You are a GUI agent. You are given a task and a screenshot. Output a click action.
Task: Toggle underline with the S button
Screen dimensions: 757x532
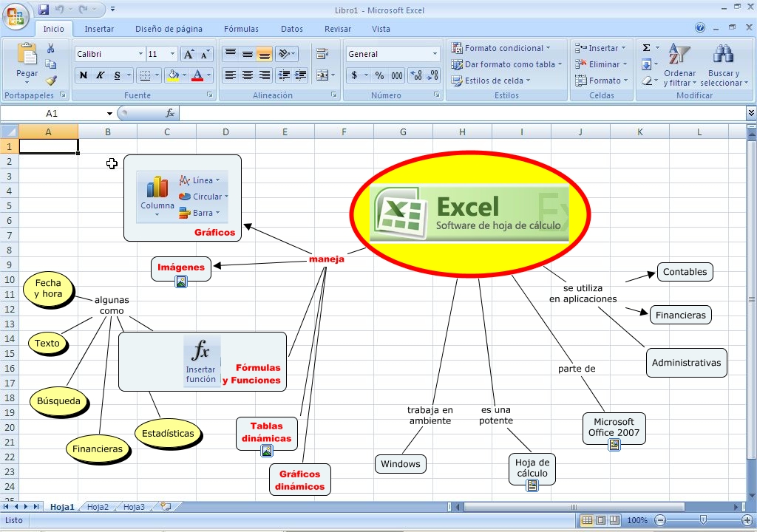click(x=117, y=75)
